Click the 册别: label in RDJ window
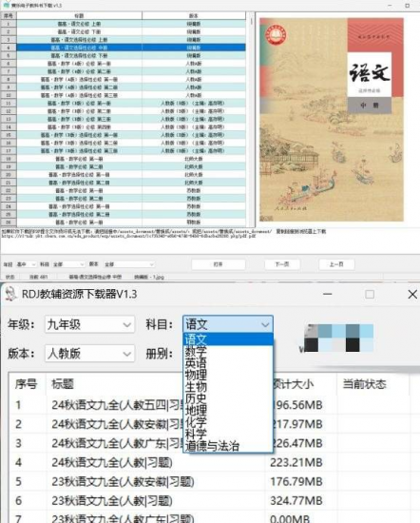Screen dimensions: 420x523 160,354
